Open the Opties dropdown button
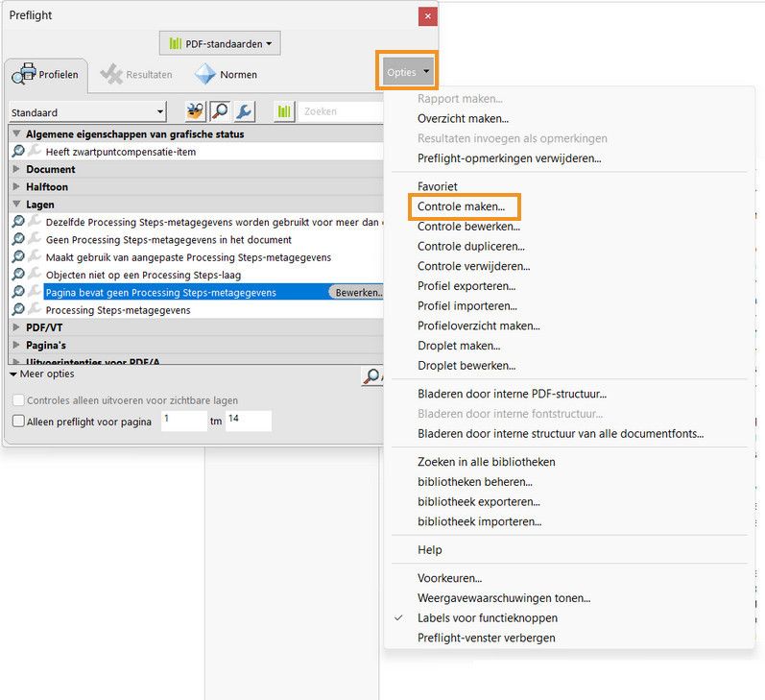Screen dimensions: 765x700 pyautogui.click(x=407, y=72)
